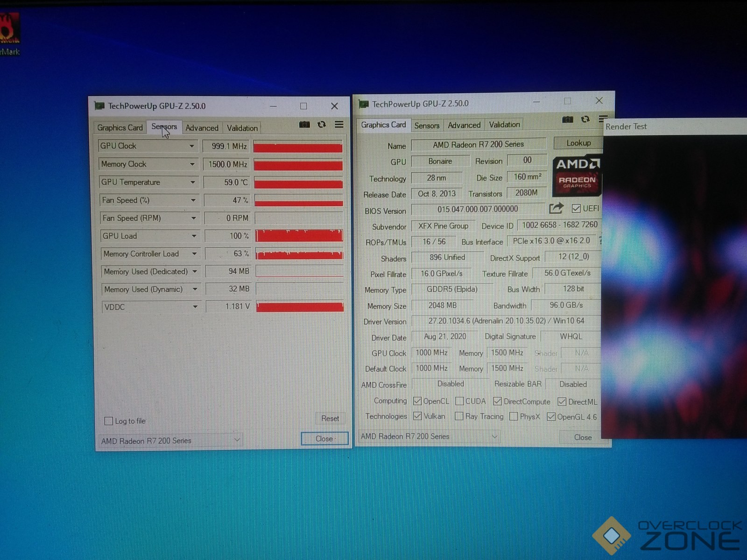Click the screenshot camera icon in Sensors window
This screenshot has height=560, width=747.
304,125
